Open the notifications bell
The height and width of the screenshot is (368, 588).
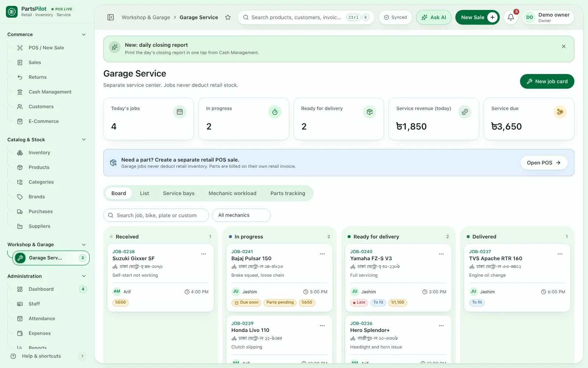[511, 17]
